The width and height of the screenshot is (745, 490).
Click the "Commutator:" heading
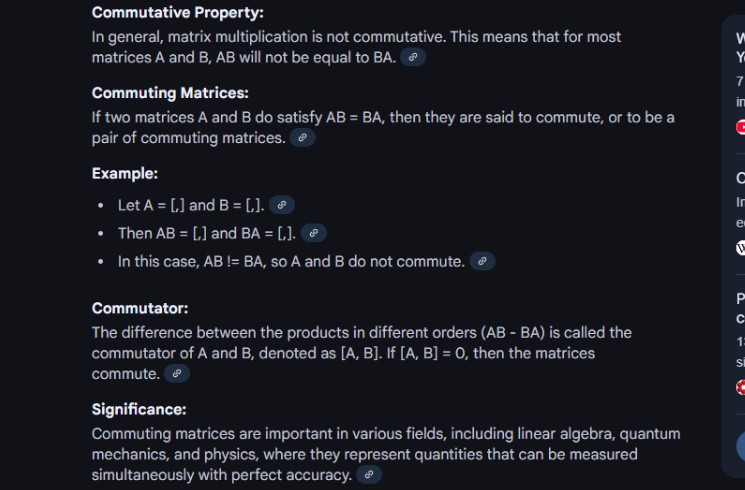pyautogui.click(x=140, y=308)
